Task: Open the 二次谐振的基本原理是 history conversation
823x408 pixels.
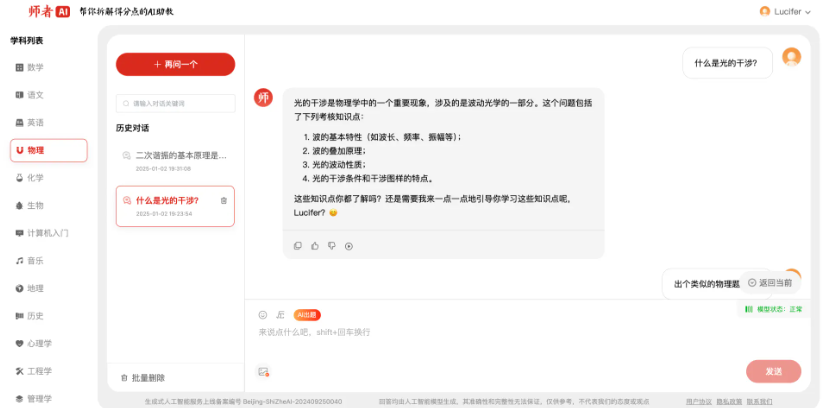Action: click(x=175, y=161)
